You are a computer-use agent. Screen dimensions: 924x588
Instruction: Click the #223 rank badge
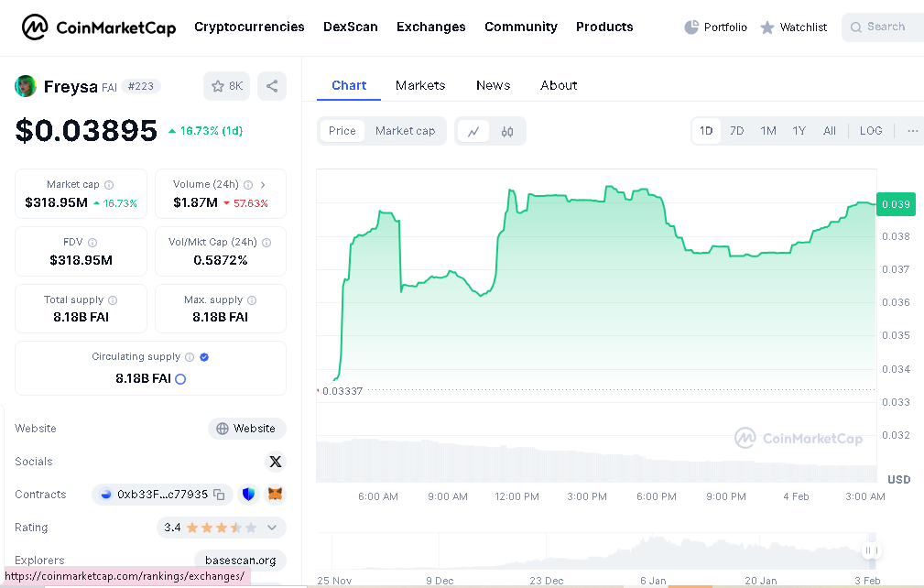pos(141,87)
